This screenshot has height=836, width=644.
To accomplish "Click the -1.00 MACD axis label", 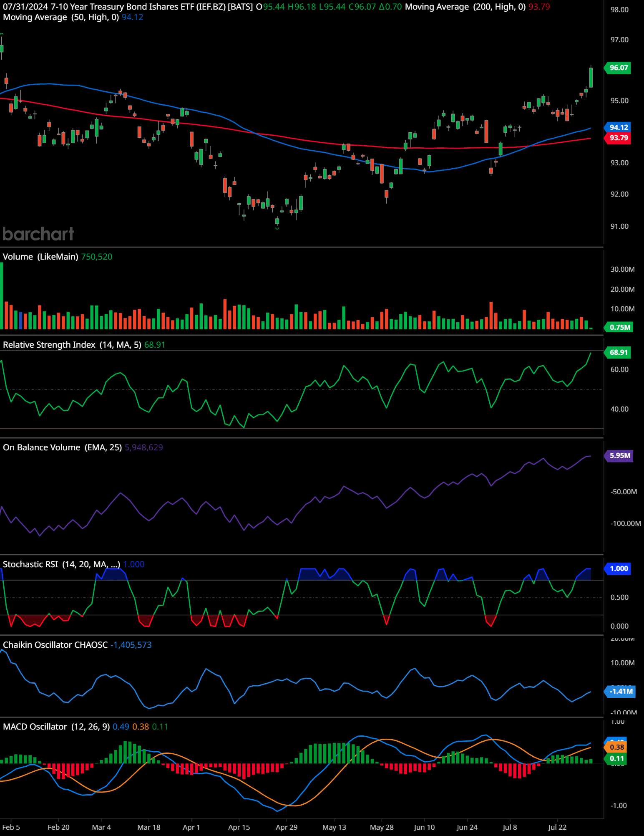I will (x=619, y=806).
